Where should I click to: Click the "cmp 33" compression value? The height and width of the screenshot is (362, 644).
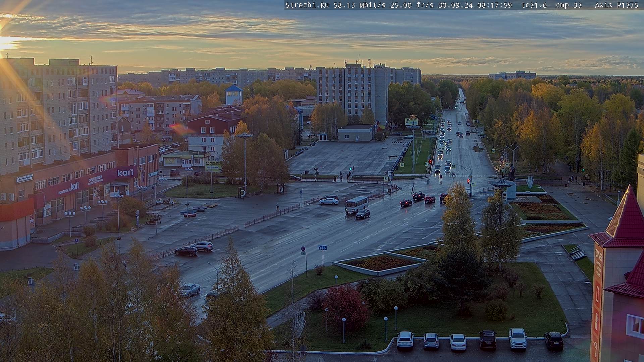point(569,5)
